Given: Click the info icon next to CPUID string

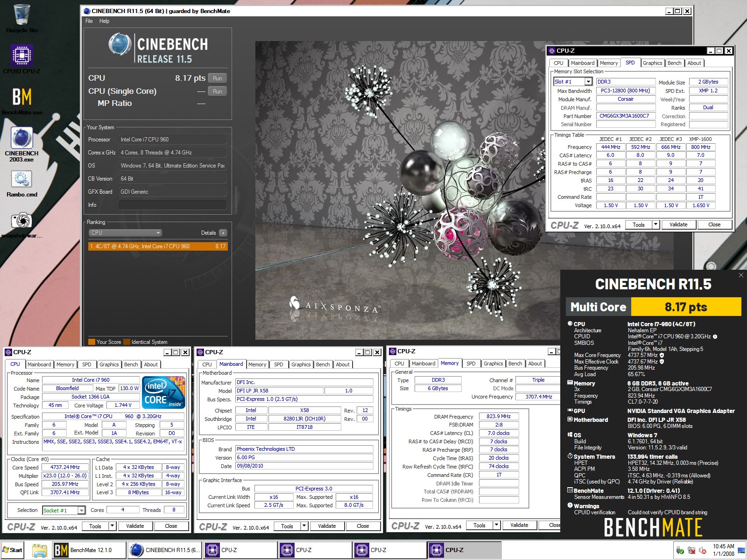Looking at the screenshot, I should 715,336.
